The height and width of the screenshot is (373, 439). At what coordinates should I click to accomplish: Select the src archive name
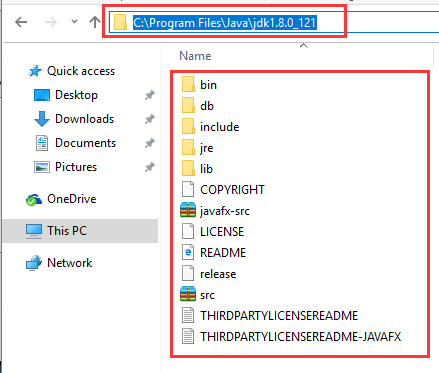pyautogui.click(x=207, y=295)
